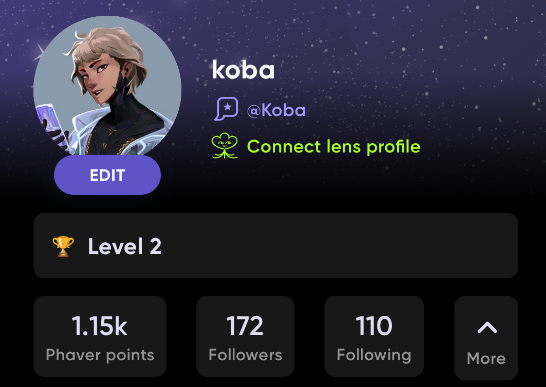The height and width of the screenshot is (387, 546).
Task: Click the 1.15k points number
Action: 100,326
